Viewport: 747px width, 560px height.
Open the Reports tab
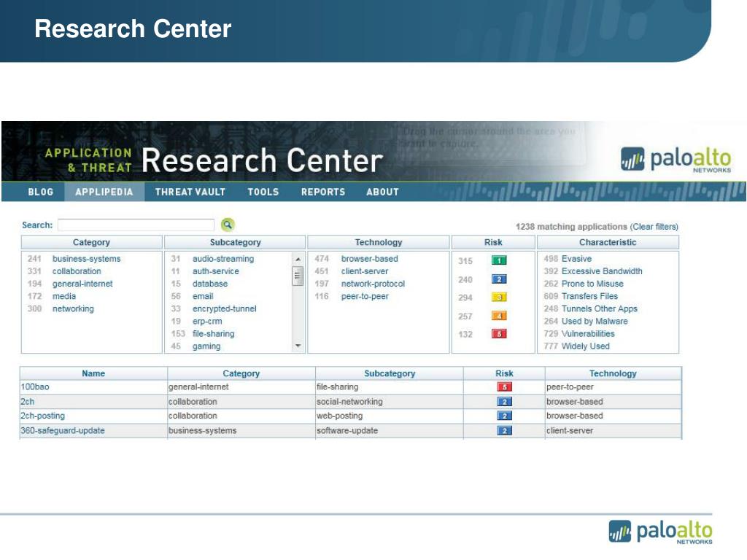[323, 192]
